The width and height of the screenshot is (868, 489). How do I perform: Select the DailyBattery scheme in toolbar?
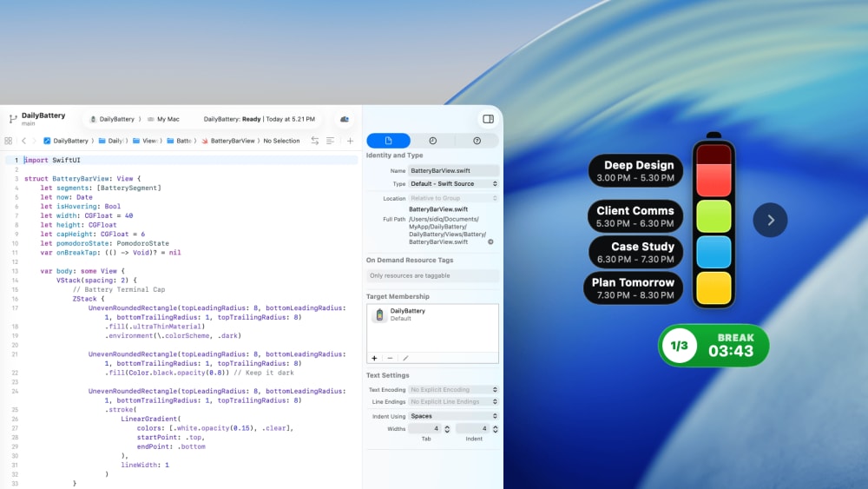click(112, 119)
